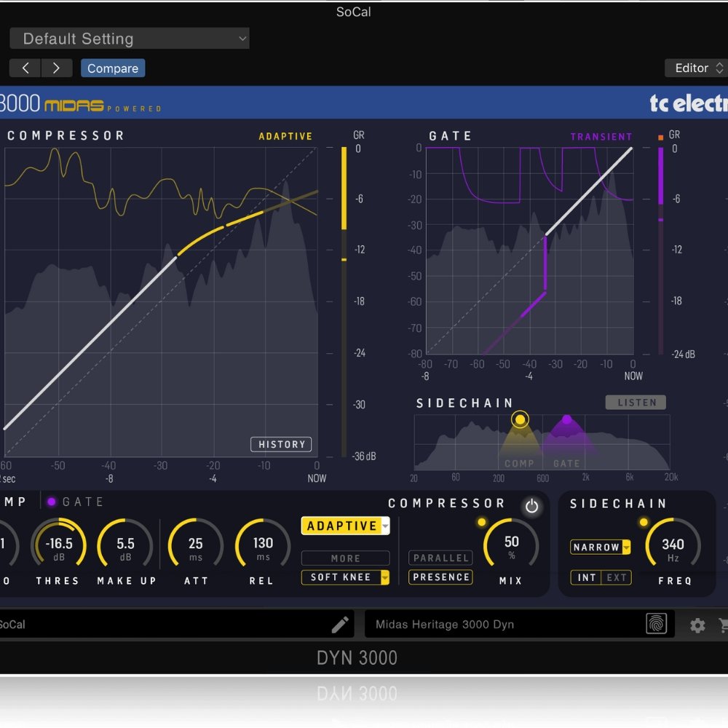Click the pencil edit preset name icon
The height and width of the screenshot is (728, 728).
coord(340,625)
